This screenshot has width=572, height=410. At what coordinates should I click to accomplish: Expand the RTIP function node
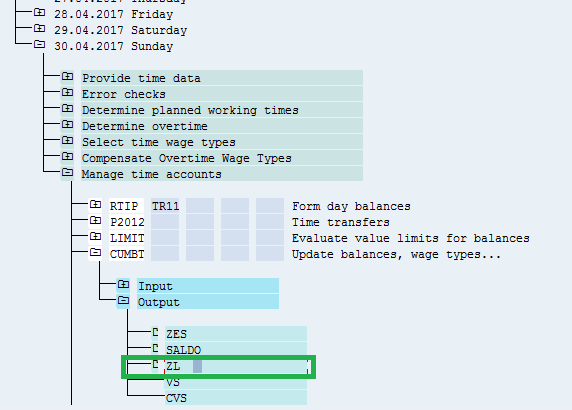tap(96, 205)
